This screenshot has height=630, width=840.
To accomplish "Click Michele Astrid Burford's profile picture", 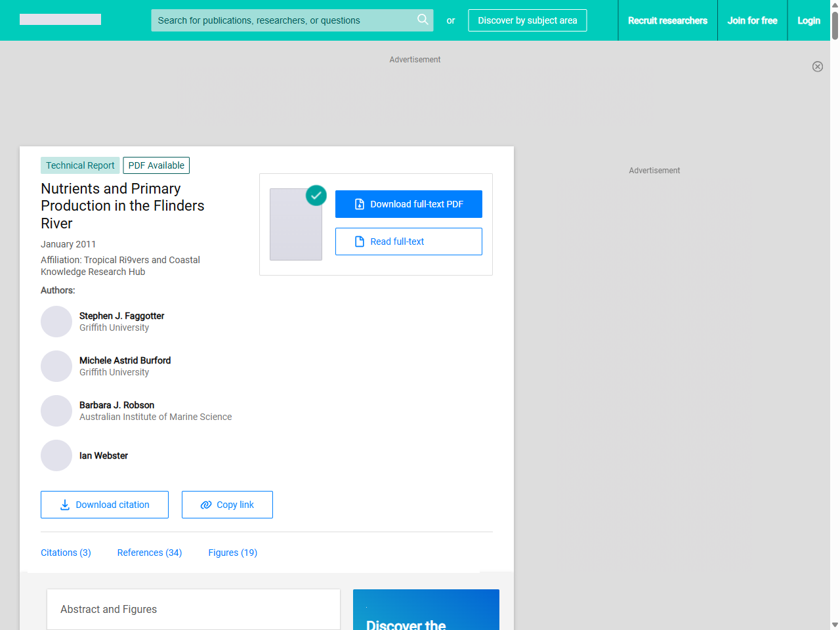I will pos(56,366).
